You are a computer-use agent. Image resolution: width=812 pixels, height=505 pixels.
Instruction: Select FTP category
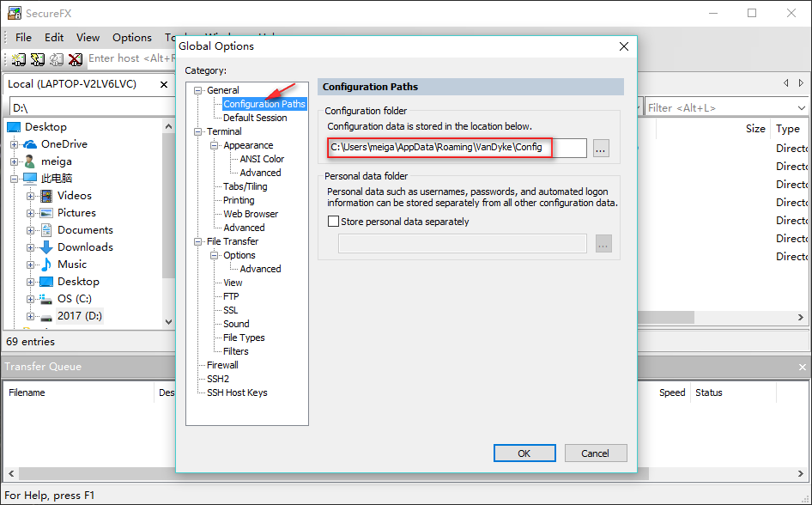[x=231, y=296]
